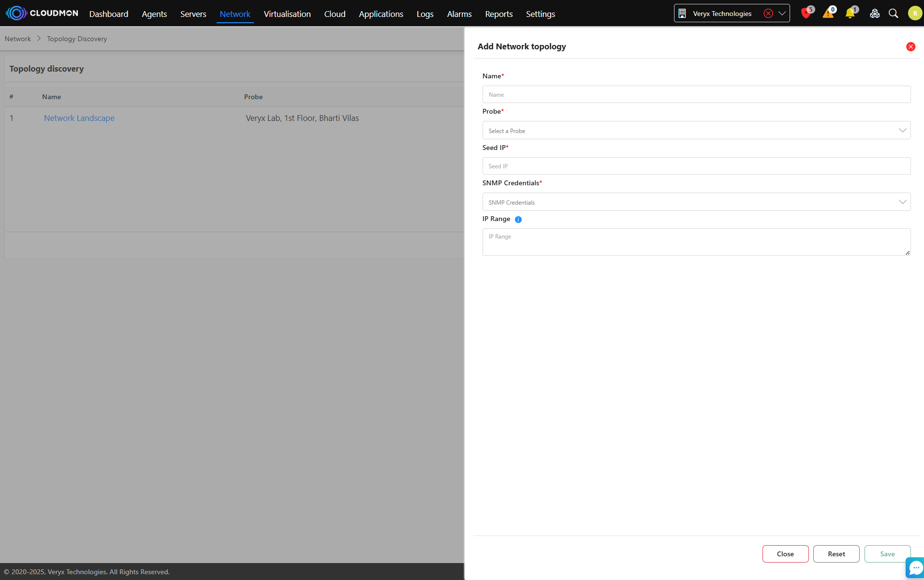Open the search magnifier icon

pyautogui.click(x=894, y=14)
